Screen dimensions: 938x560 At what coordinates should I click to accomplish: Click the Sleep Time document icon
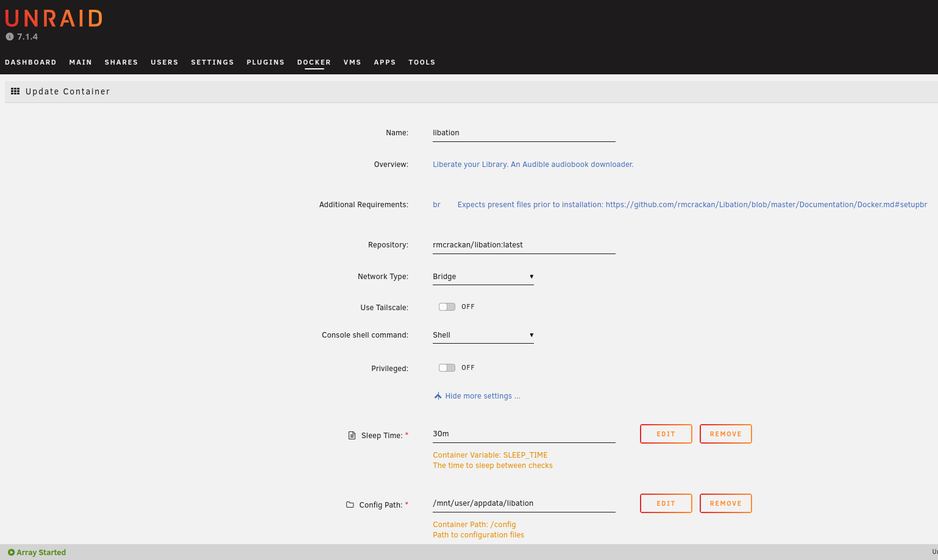(x=352, y=436)
